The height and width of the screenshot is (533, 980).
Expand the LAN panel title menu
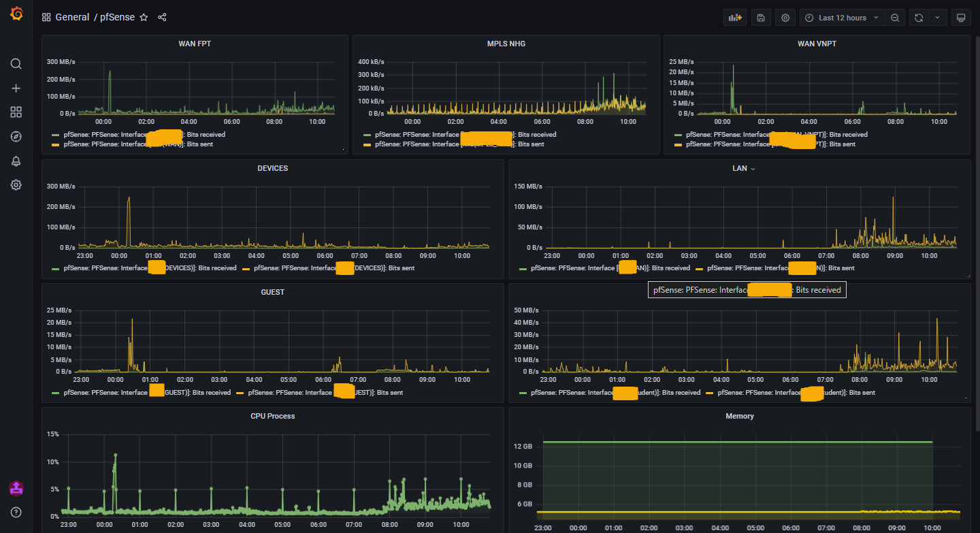[x=739, y=168]
